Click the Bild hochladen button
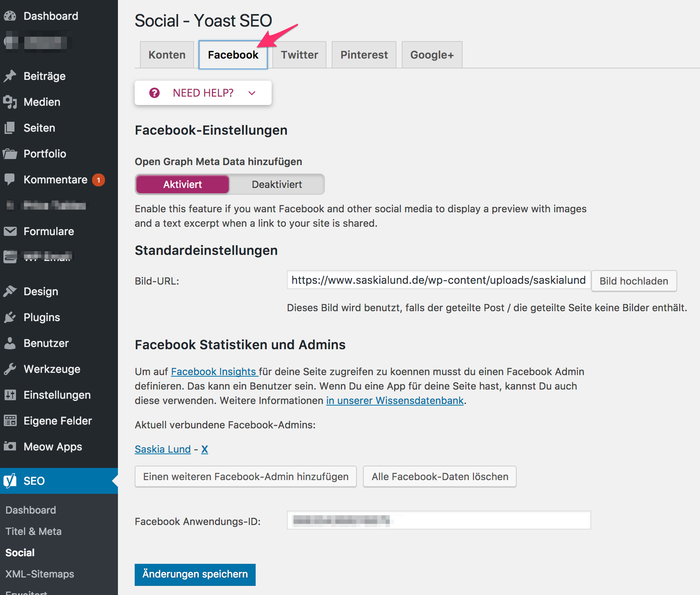This screenshot has width=700, height=595. pos(634,281)
